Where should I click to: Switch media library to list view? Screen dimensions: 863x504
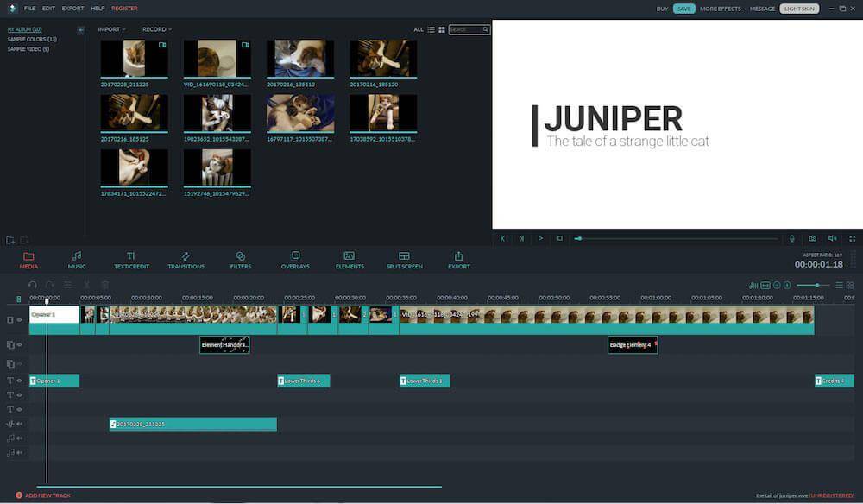431,29
